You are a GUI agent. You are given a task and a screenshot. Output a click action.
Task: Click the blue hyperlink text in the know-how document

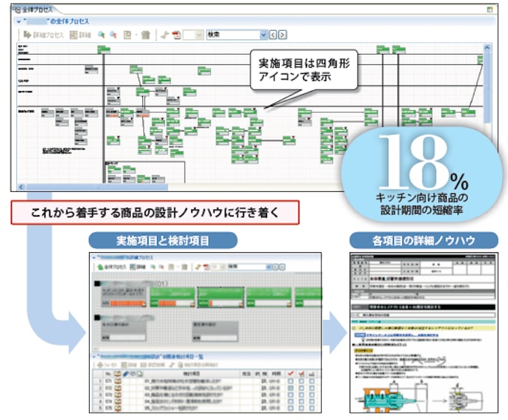pyautogui.click(x=401, y=335)
